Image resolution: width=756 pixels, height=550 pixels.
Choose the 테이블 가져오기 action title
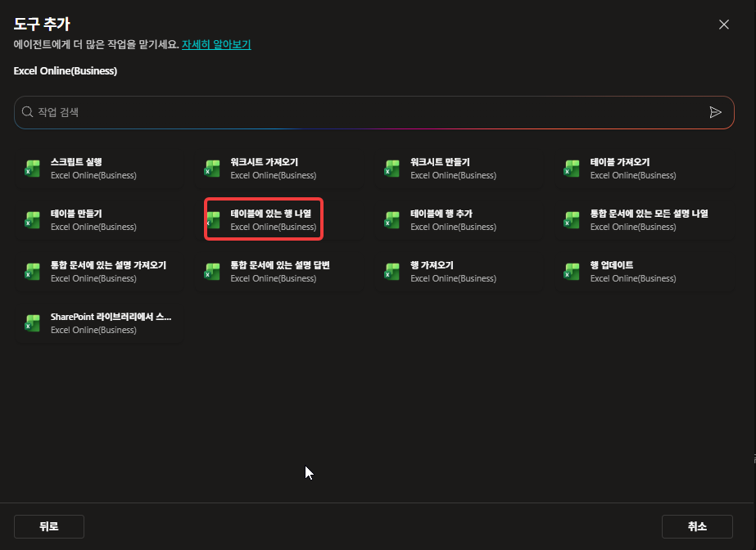point(620,162)
